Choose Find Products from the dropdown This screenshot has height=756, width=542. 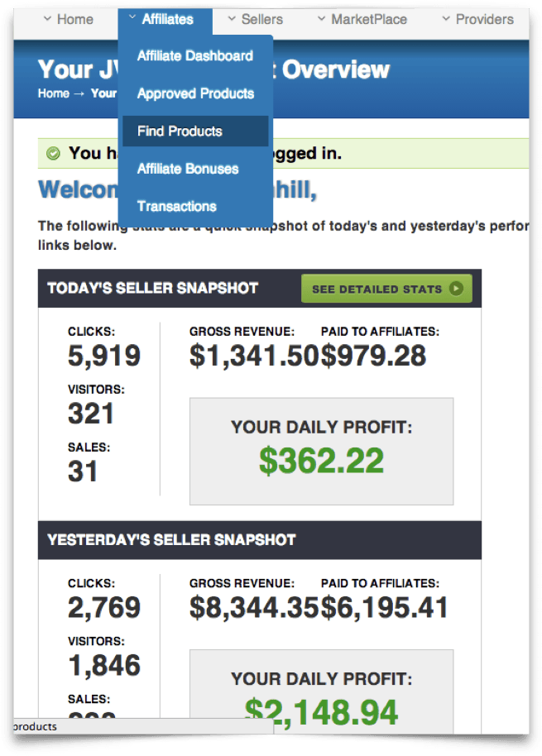(180, 131)
